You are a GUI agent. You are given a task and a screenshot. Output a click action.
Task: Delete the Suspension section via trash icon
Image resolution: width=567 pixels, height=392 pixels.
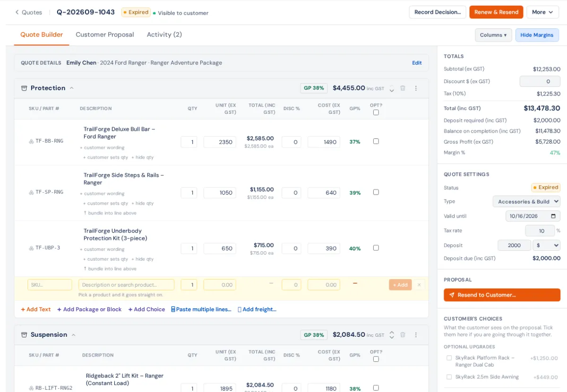[403, 335]
